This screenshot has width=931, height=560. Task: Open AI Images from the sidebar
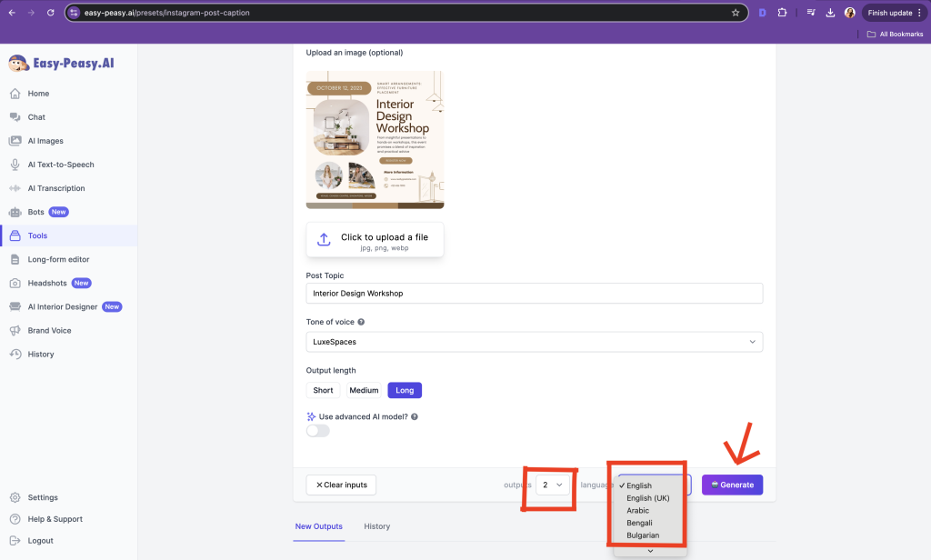tap(45, 141)
